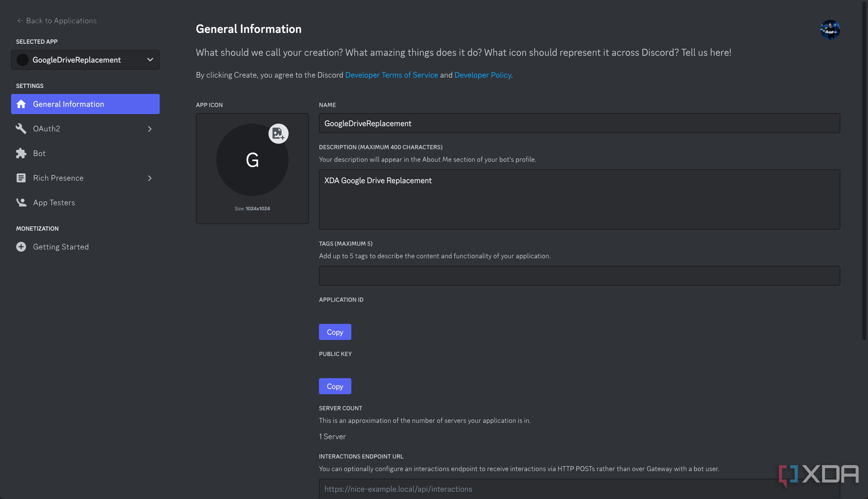The height and width of the screenshot is (499, 868).
Task: Click the Bot puzzle piece icon
Action: coord(21,153)
